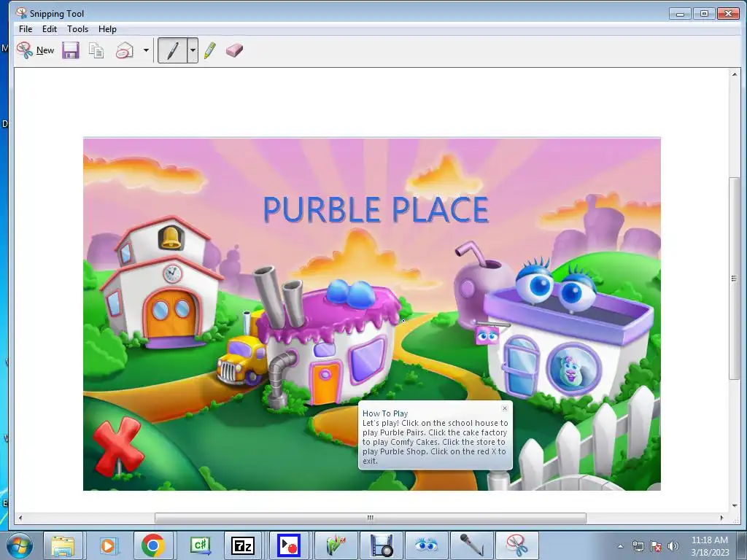This screenshot has height=560, width=747.
Task: Click the PURBLE PLACE title text
Action: click(x=376, y=209)
